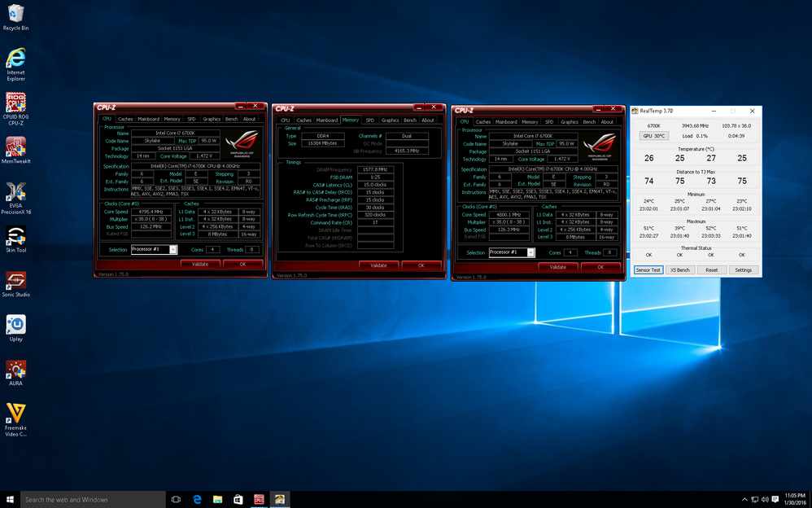Show hidden system tray icons

pyautogui.click(x=744, y=500)
